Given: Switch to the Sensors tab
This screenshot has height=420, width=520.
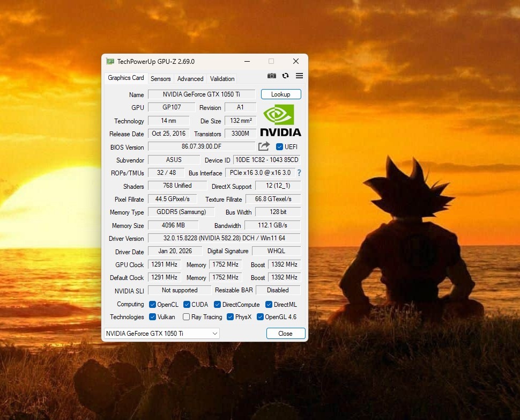Looking at the screenshot, I should (x=160, y=79).
